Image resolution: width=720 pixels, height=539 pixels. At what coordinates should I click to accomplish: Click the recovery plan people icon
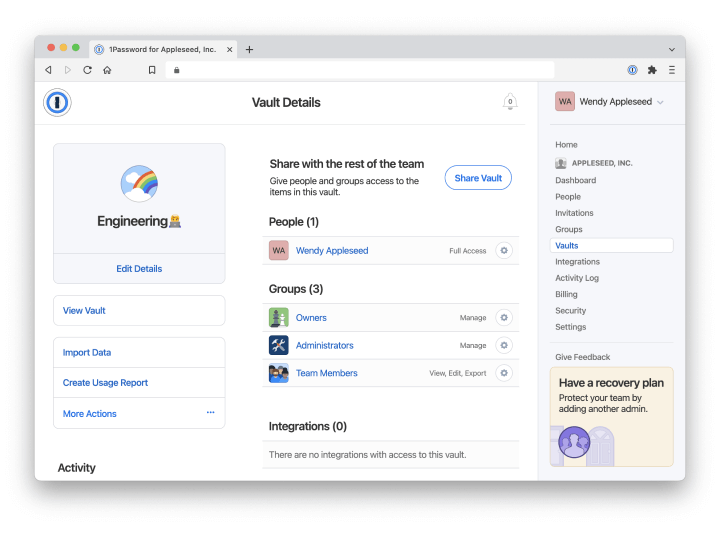(574, 442)
